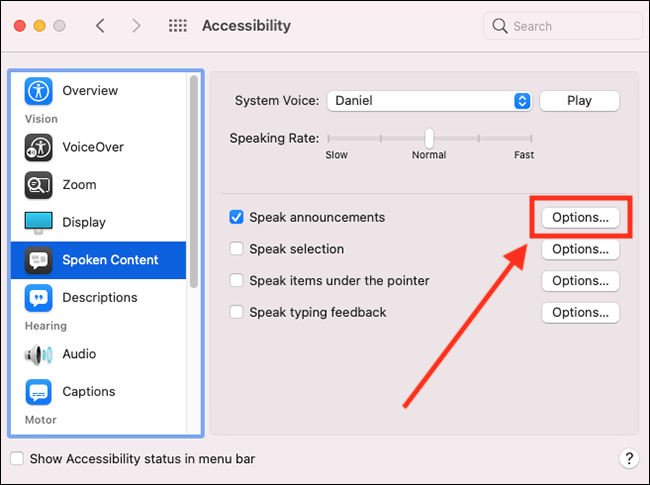This screenshot has height=485, width=650.
Task: Open the Overview accessibility icon
Action: pyautogui.click(x=39, y=91)
